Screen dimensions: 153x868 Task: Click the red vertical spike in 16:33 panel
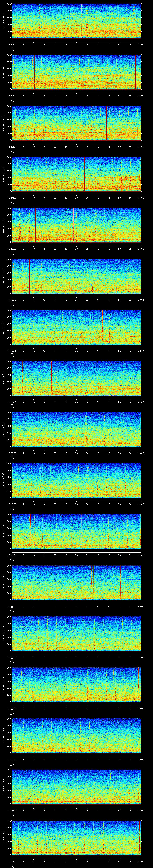pos(106,123)
